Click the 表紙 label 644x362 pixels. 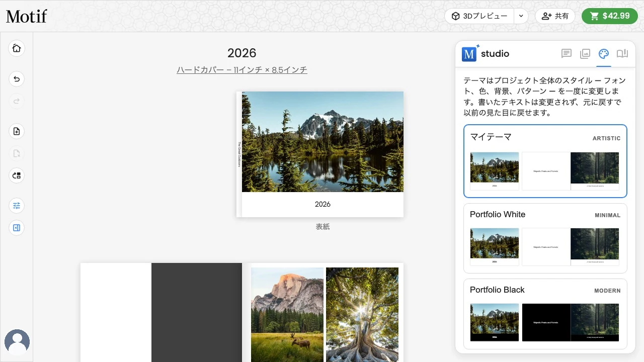323,227
